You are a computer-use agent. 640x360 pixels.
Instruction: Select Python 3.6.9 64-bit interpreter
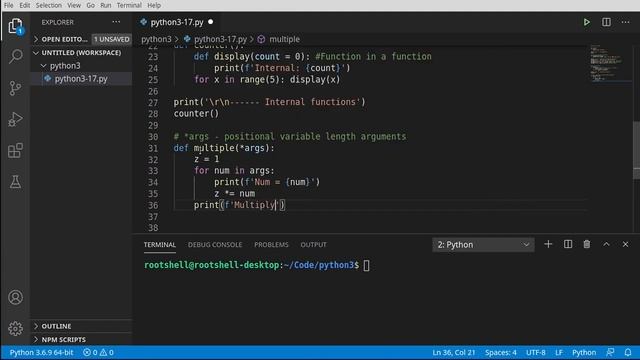tap(41, 352)
